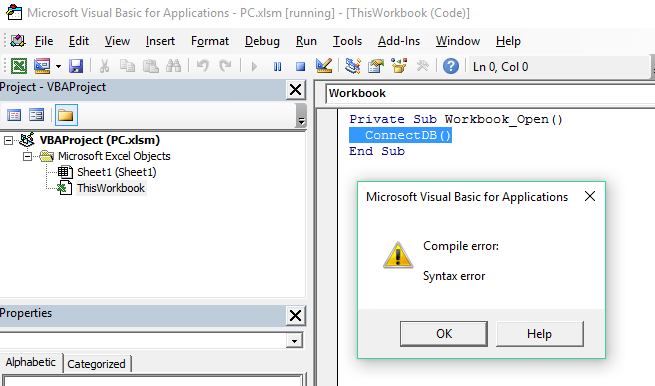Click the Run Sub play icon

coord(254,66)
